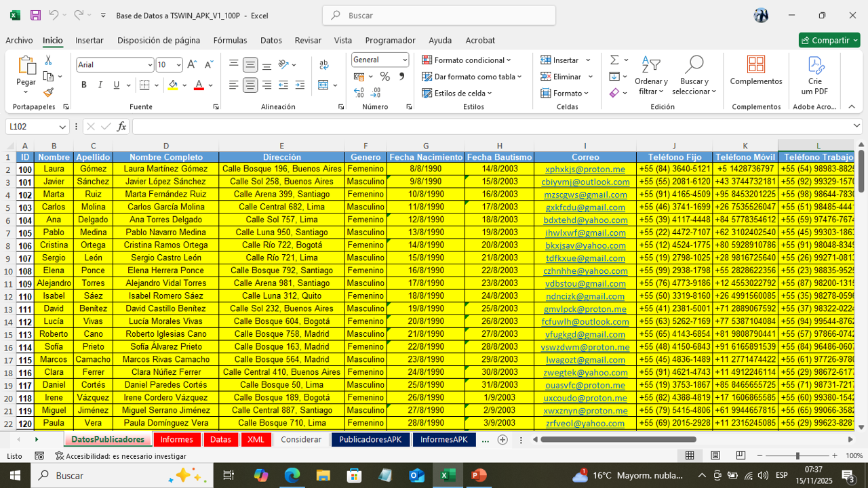Toggle center horizontal alignment

(x=250, y=85)
